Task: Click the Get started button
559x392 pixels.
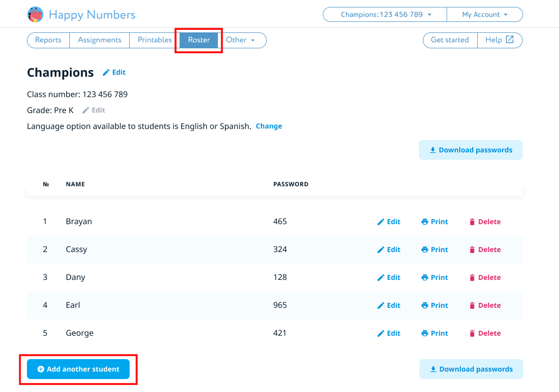Action: [450, 40]
